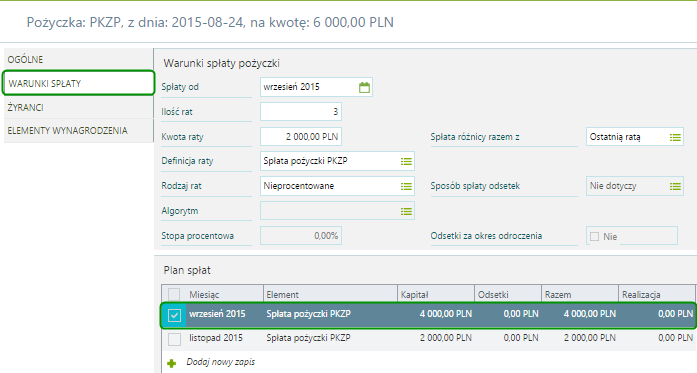This screenshot has height=373, width=697.
Task: Open ELEMENTY WYNAGRODZENIA tab
Action: click(78, 131)
